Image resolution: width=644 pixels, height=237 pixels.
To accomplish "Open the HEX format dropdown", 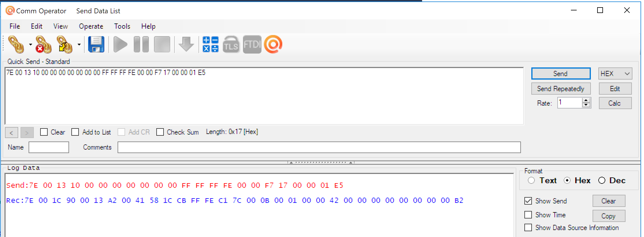I will pyautogui.click(x=615, y=74).
